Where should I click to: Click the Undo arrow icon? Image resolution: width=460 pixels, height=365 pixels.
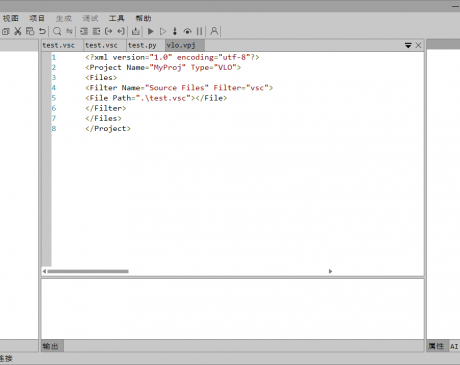pos(42,31)
